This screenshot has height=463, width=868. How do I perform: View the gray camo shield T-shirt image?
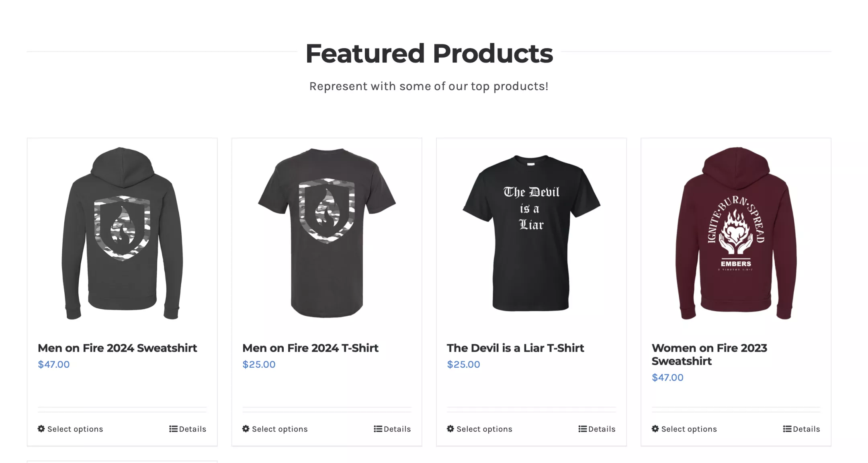tap(327, 233)
